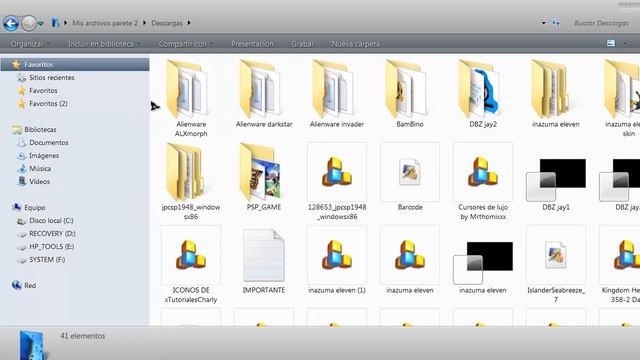Open Sitios recientes in navigation pane
The width and height of the screenshot is (640, 360).
[51, 78]
